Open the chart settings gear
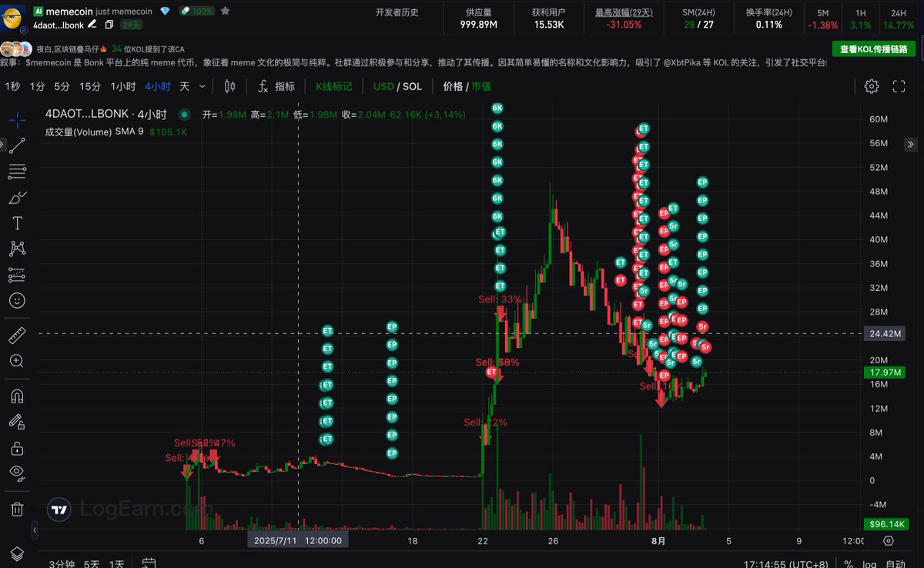This screenshot has width=924, height=568. coord(872,86)
